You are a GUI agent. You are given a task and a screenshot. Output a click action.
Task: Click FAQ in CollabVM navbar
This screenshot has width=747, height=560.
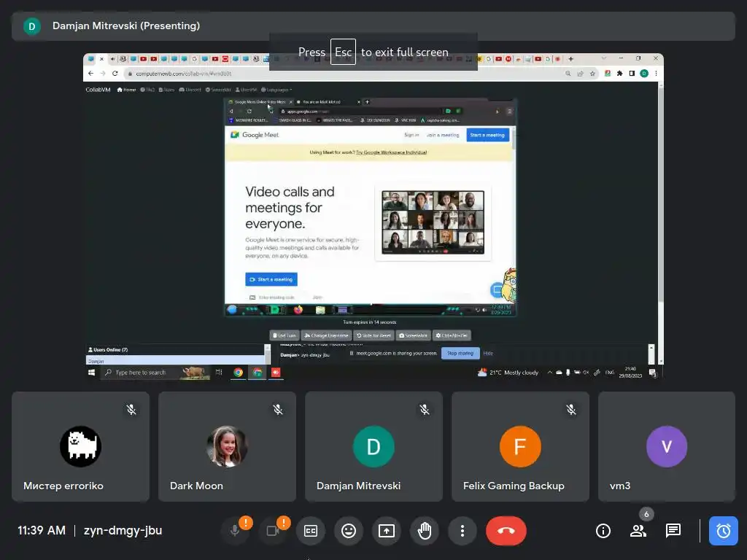coord(147,90)
